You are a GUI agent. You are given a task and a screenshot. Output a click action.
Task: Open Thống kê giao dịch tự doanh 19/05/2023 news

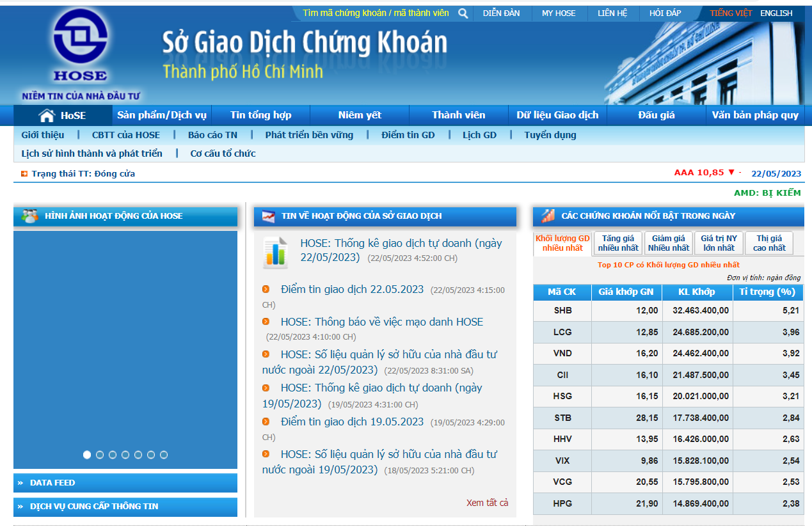click(372, 396)
